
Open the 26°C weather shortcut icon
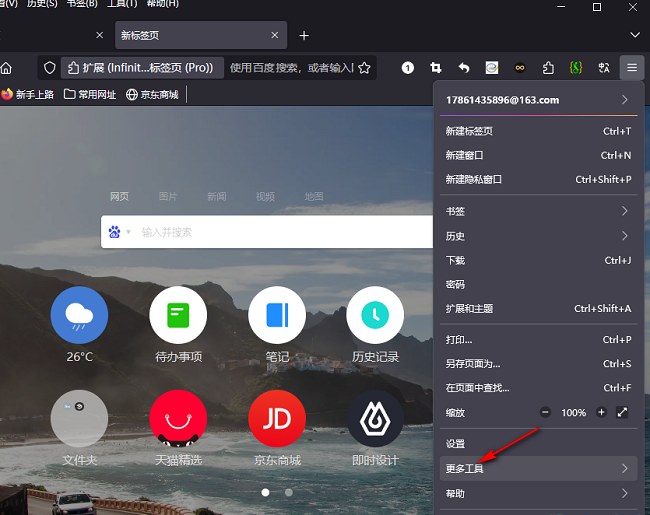coord(79,316)
